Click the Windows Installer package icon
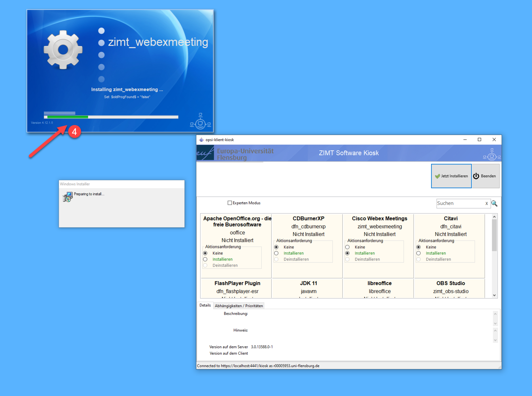 pos(67,197)
